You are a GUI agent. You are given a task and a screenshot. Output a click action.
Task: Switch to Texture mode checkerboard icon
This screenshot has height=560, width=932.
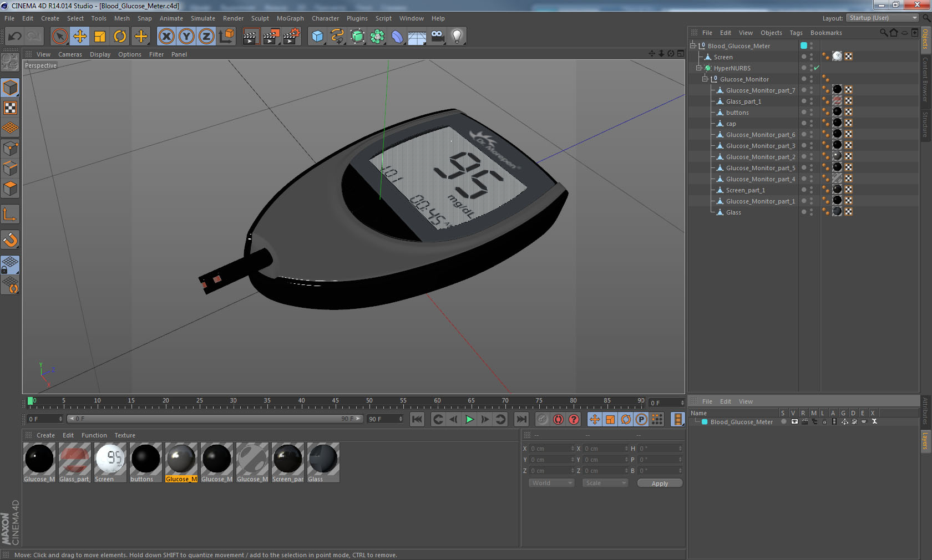[x=10, y=108]
